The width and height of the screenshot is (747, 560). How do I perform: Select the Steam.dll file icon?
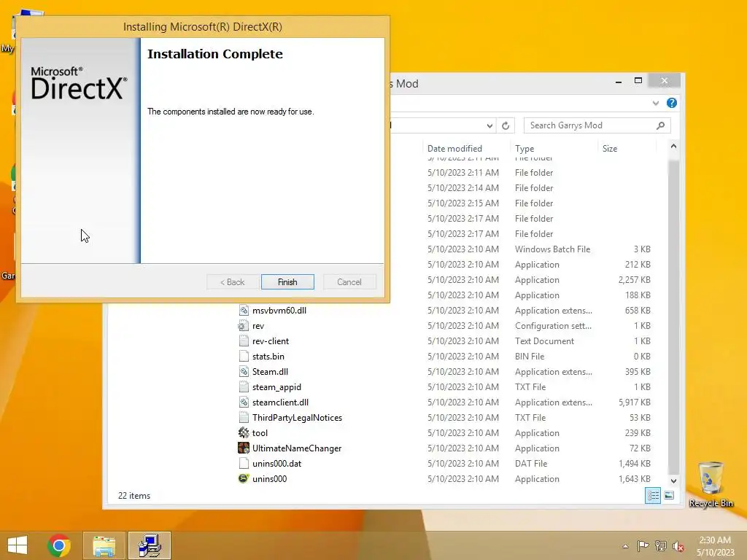(244, 371)
